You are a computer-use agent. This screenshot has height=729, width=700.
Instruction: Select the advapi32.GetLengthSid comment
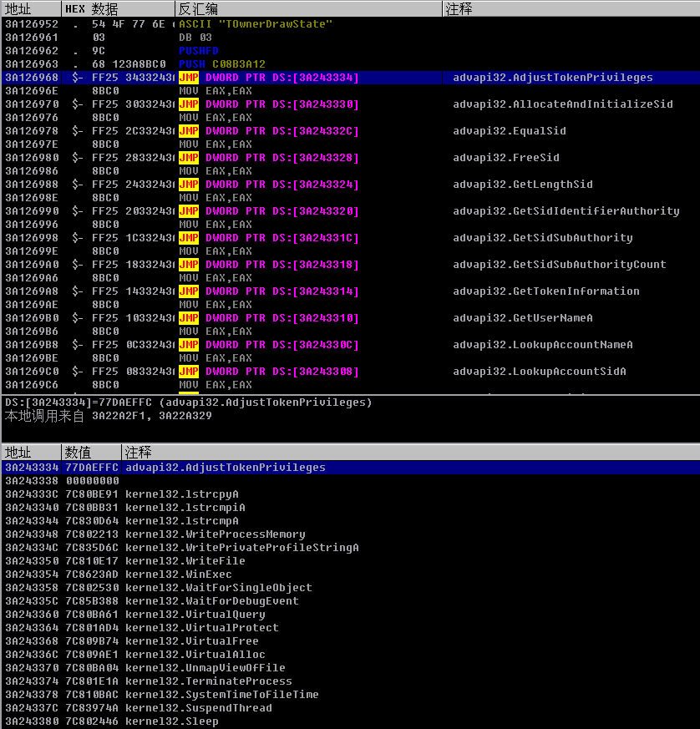(x=523, y=185)
